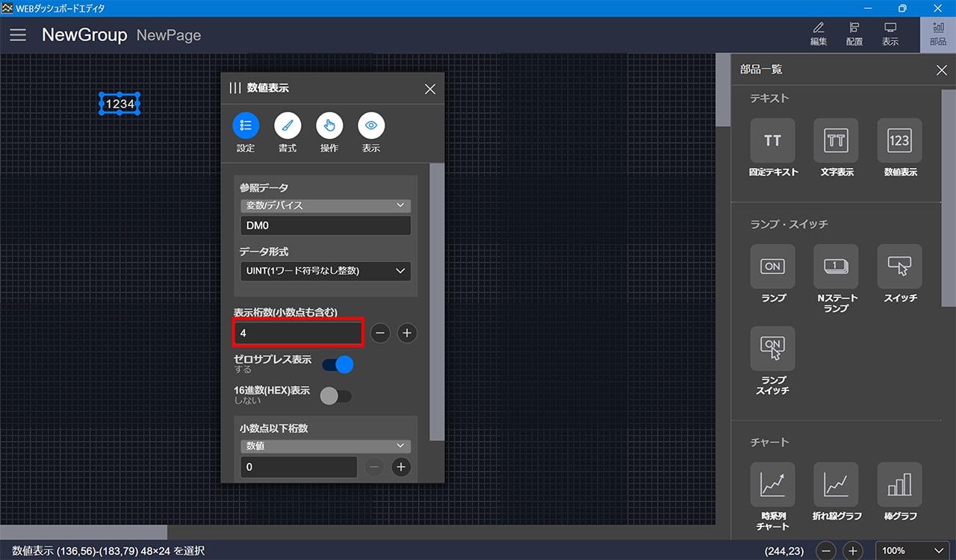
Task: Choose the 折れ線グラフ chart part
Action: (836, 485)
